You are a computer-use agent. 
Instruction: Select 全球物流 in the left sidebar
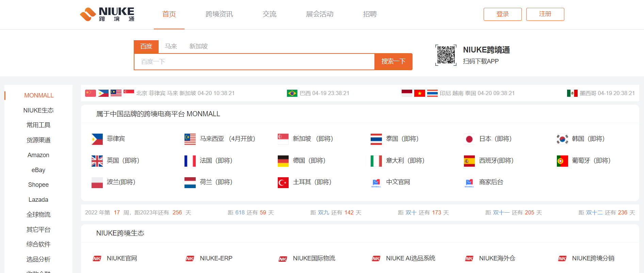pos(39,215)
